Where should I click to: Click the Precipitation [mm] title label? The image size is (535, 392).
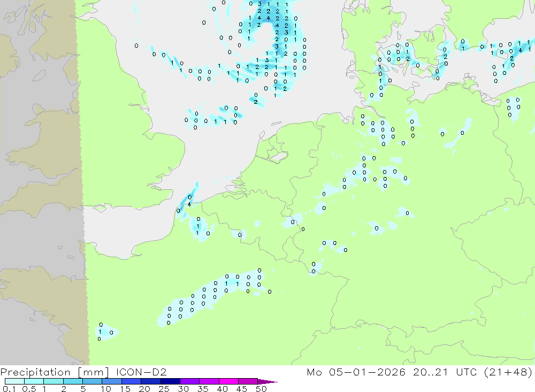[x=55, y=372]
